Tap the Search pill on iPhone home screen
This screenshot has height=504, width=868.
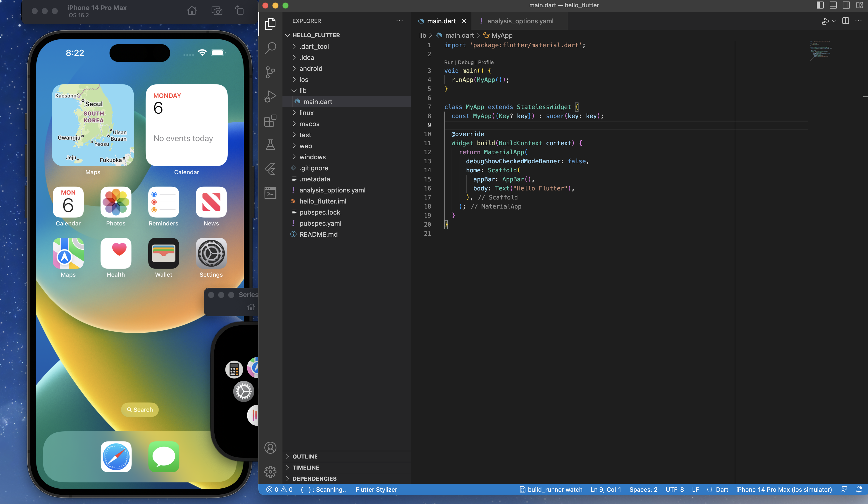tap(140, 409)
